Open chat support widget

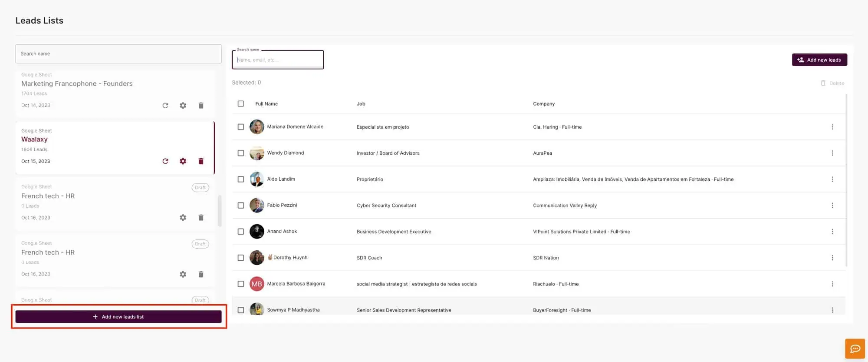pos(855,349)
